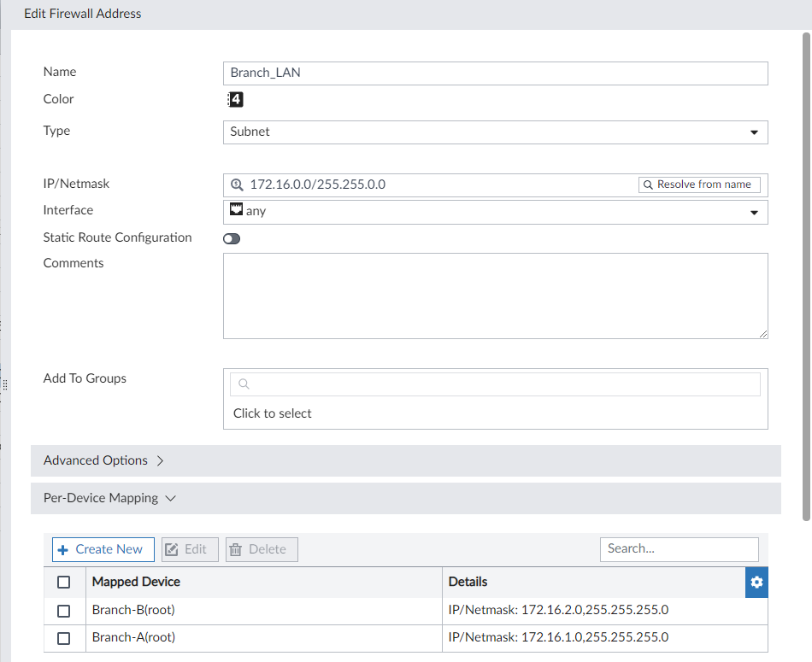The width and height of the screenshot is (812, 662).
Task: Check the Branch-B(root) row checkbox
Action: [x=64, y=610]
